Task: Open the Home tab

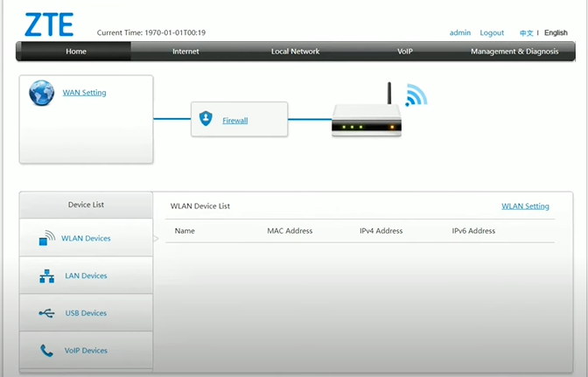Action: coord(76,52)
